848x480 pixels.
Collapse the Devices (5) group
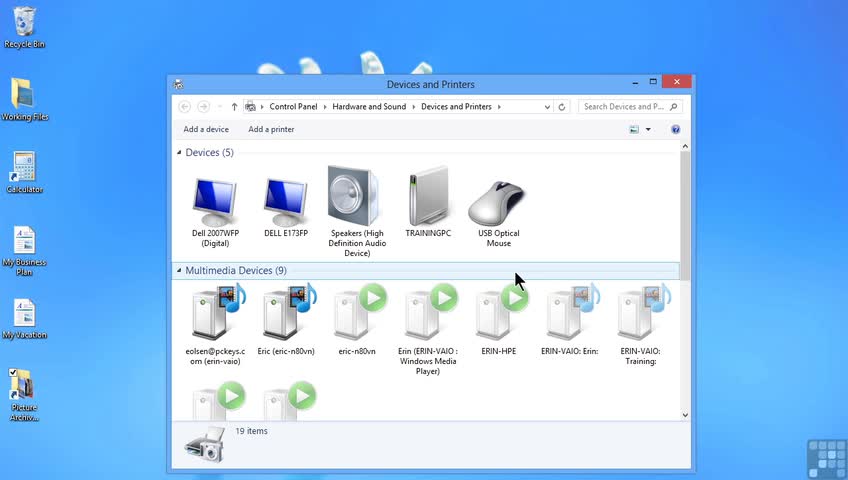pos(179,152)
